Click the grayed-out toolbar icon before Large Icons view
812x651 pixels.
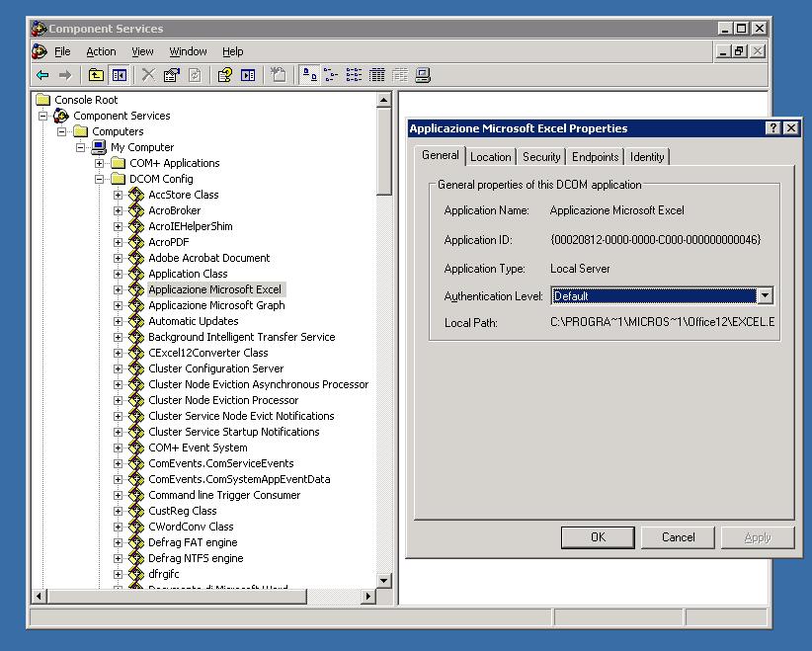click(x=279, y=76)
